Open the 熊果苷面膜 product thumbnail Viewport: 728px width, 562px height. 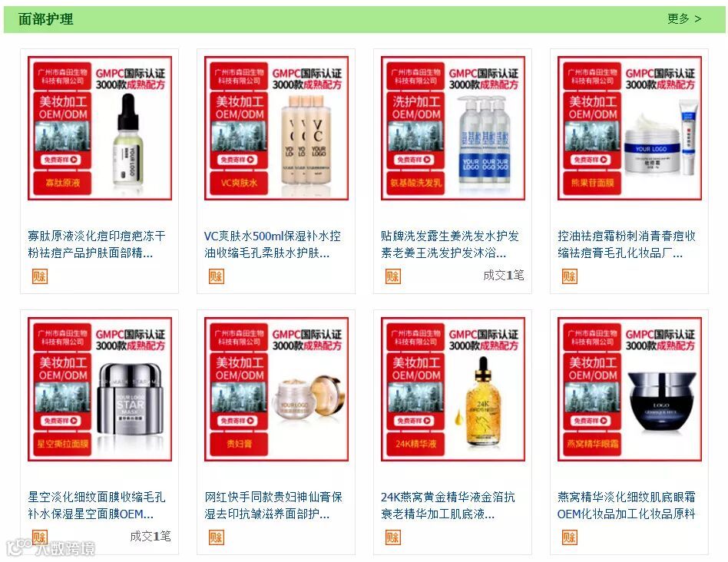point(630,128)
